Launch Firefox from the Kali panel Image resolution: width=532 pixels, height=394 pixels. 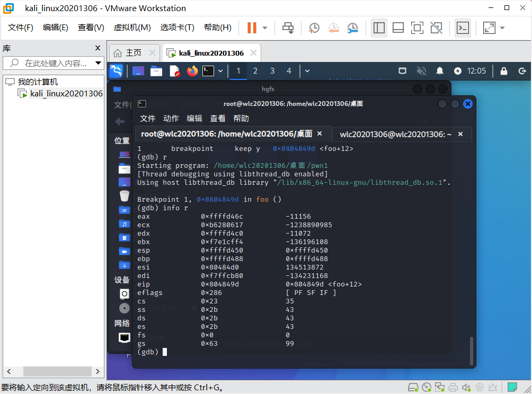(x=192, y=71)
